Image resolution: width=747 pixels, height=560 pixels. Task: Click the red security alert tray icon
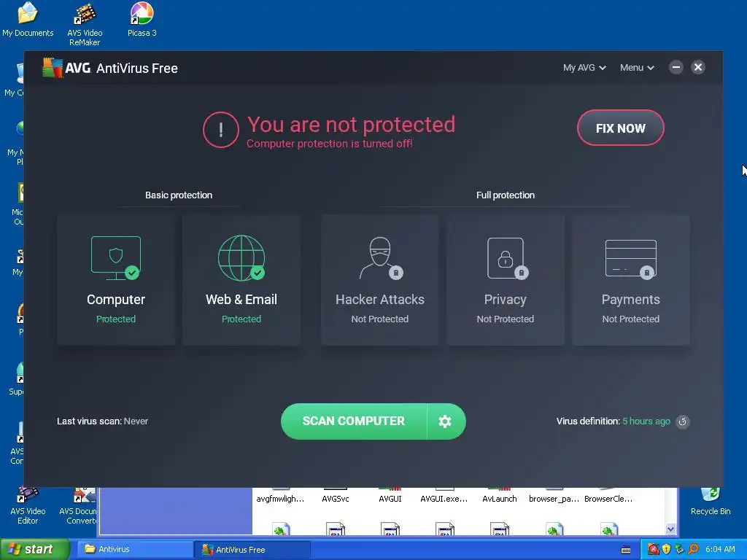tap(653, 550)
